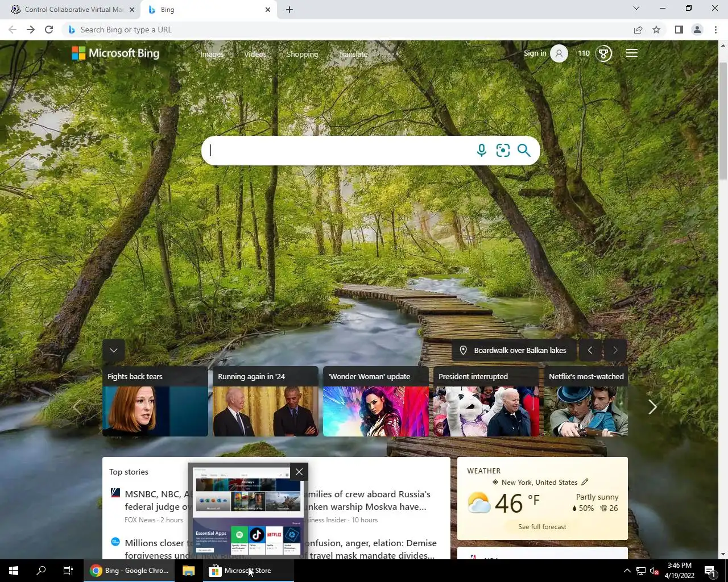Image resolution: width=728 pixels, height=582 pixels.
Task: Show previous Bing background image
Action: tap(590, 350)
